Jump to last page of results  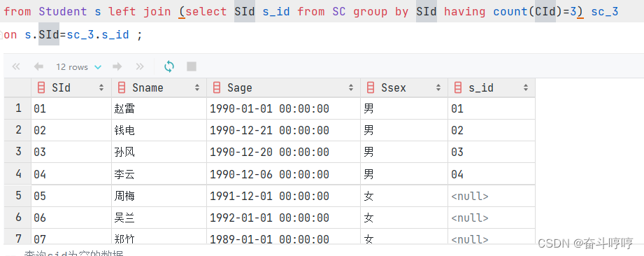[140, 66]
